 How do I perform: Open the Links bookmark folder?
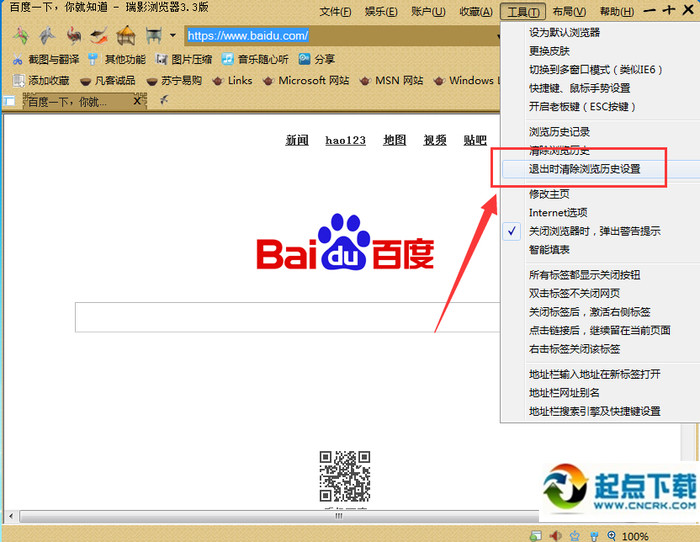tap(232, 80)
